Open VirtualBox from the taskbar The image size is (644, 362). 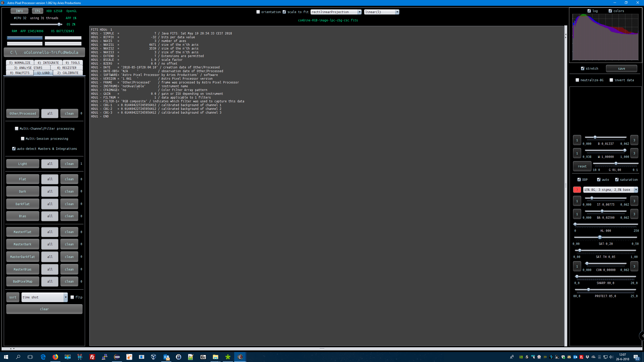[x=153, y=357]
